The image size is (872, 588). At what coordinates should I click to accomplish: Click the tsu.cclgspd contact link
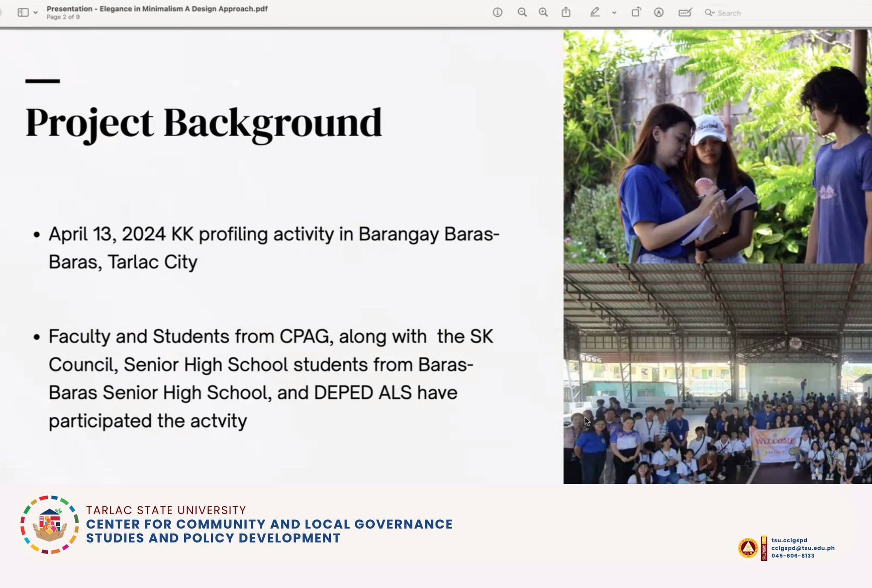789,540
